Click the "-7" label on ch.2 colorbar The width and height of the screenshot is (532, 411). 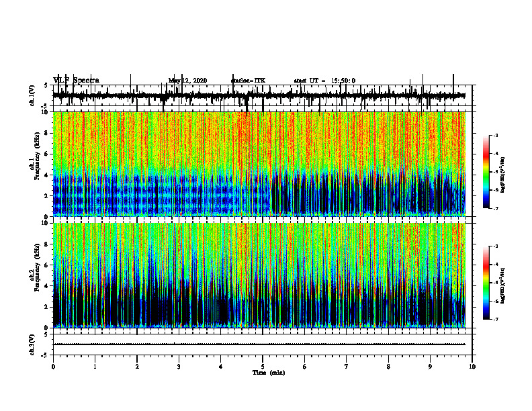coord(496,319)
